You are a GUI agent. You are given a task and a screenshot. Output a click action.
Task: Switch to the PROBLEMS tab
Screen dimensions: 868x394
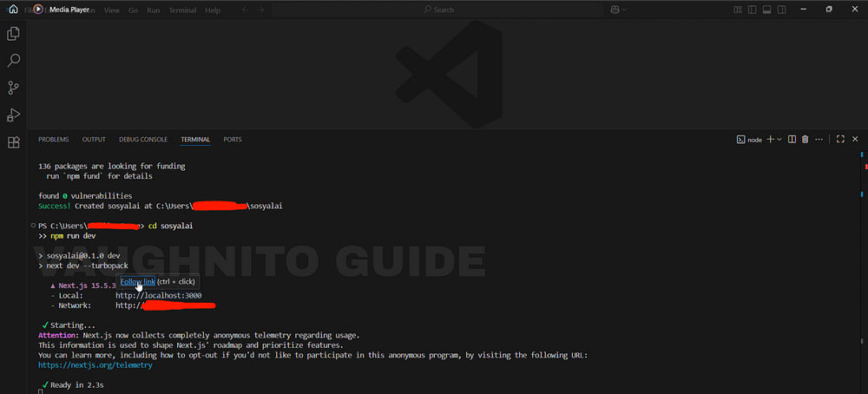point(54,140)
